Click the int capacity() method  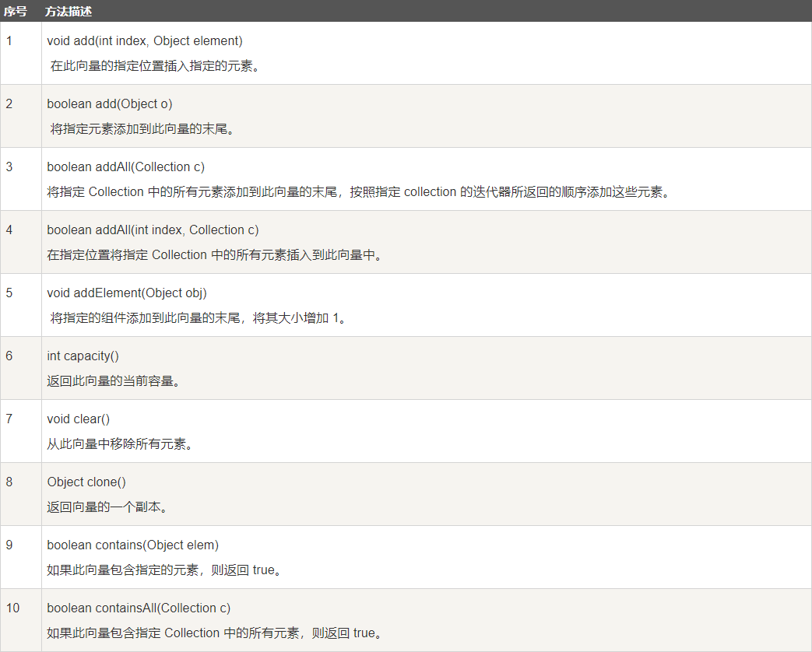(x=83, y=356)
